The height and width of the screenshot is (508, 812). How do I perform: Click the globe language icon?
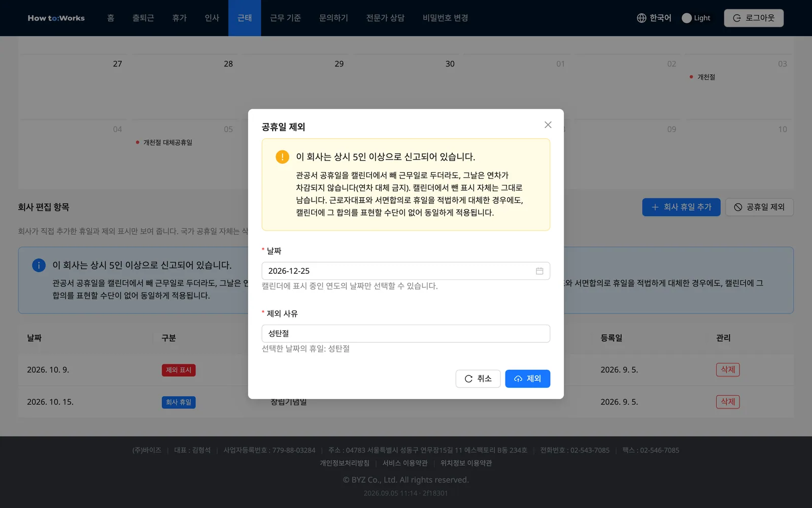coord(641,18)
